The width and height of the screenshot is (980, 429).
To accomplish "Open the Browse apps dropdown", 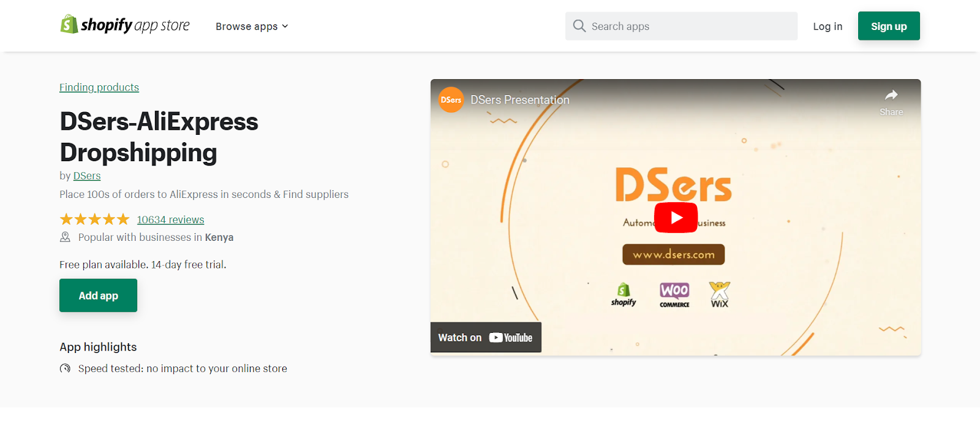I will click(252, 26).
